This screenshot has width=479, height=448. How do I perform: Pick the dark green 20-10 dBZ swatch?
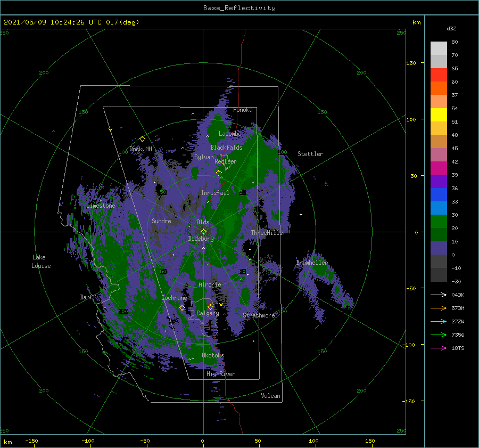tap(439, 234)
